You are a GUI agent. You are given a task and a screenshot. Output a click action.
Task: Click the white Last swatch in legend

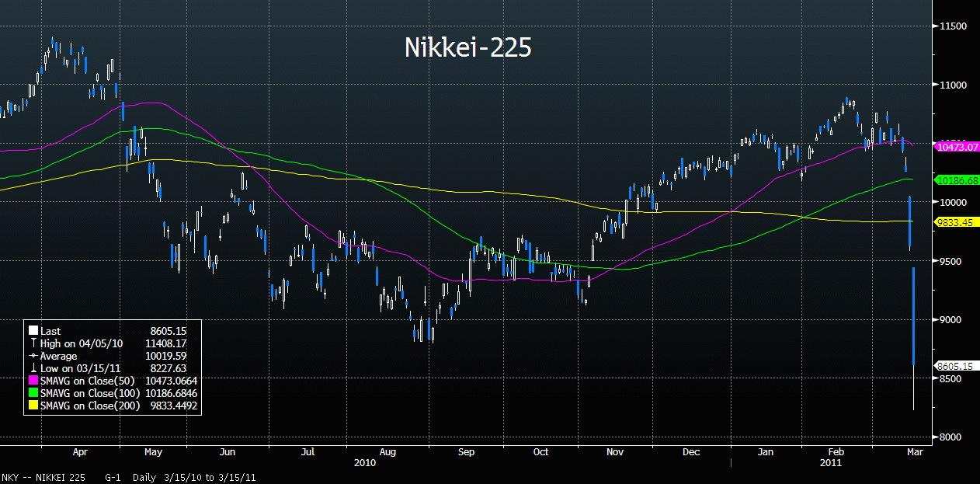coord(33,331)
